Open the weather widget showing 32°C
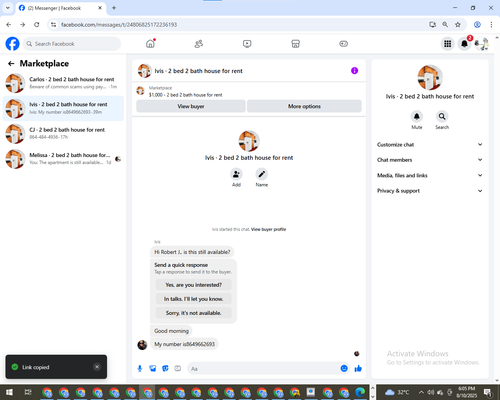 coord(397,392)
